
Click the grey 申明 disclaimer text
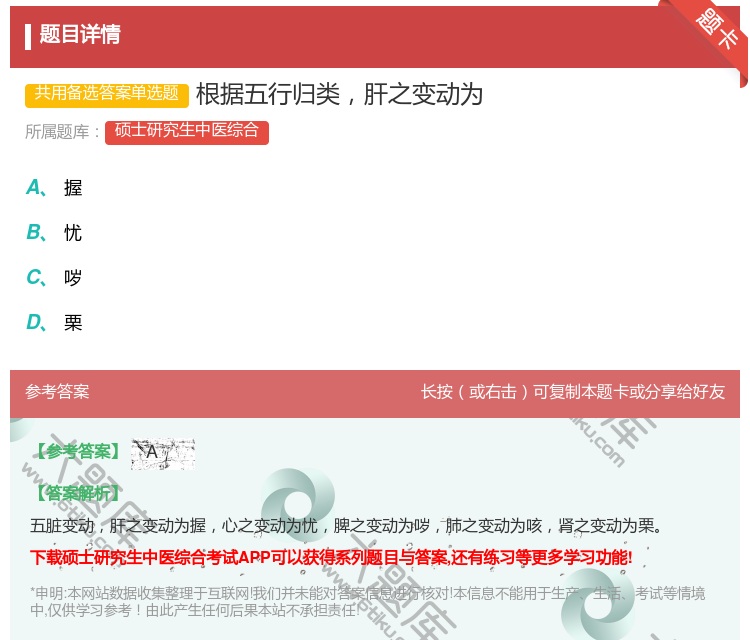pyautogui.click(x=367, y=602)
